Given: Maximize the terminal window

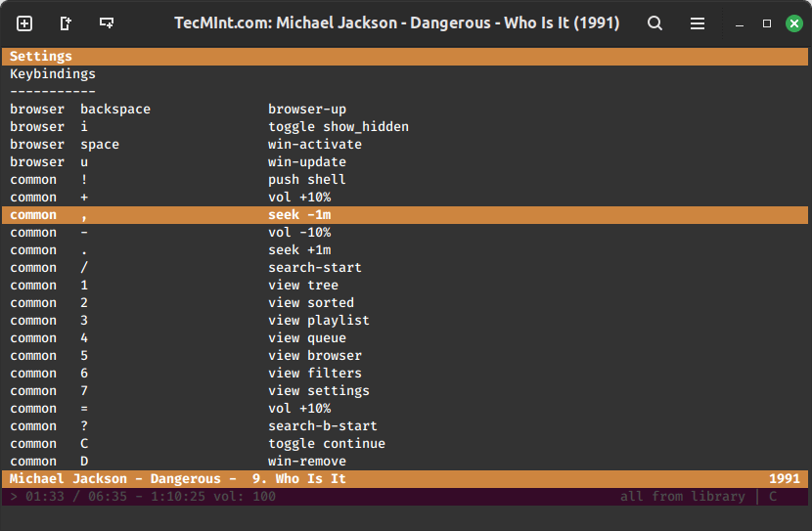Looking at the screenshot, I should pos(767,23).
